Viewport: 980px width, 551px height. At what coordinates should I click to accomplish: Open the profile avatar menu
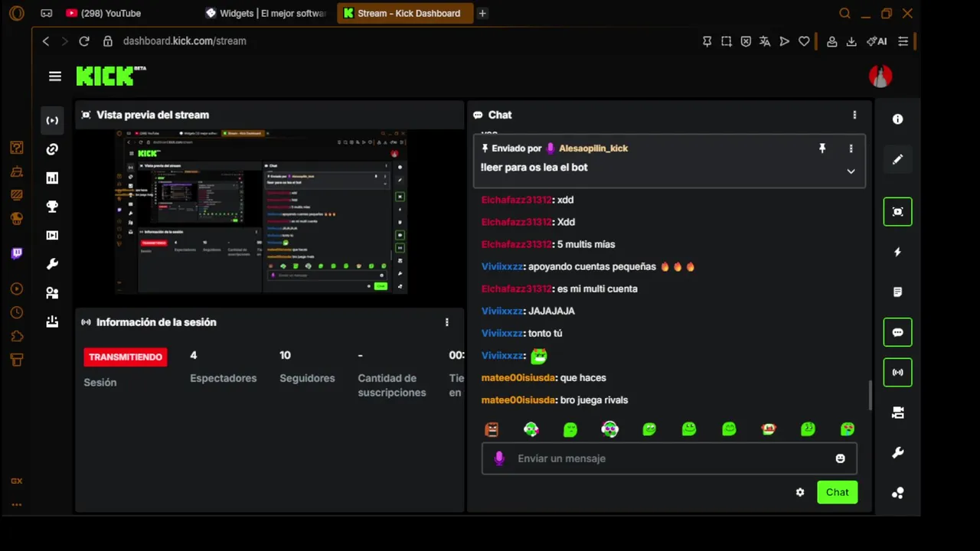(880, 76)
